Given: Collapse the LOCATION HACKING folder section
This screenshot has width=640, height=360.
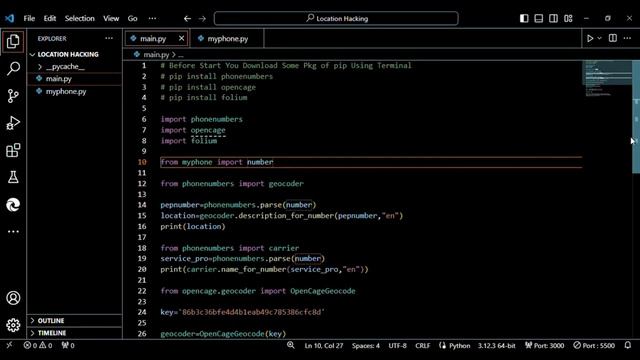Looking at the screenshot, I should [75, 54].
